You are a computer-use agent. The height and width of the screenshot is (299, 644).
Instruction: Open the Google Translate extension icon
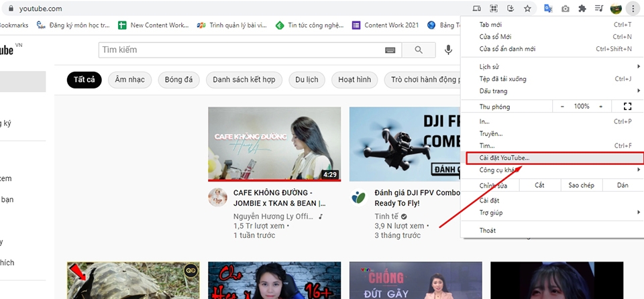click(548, 8)
